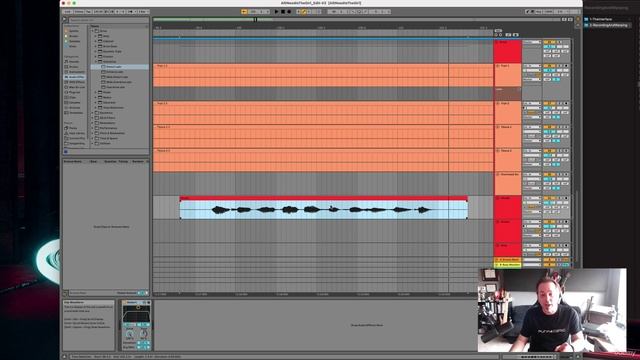640x360 pixels.
Task: Open Packs under Places
Action: [74, 128]
